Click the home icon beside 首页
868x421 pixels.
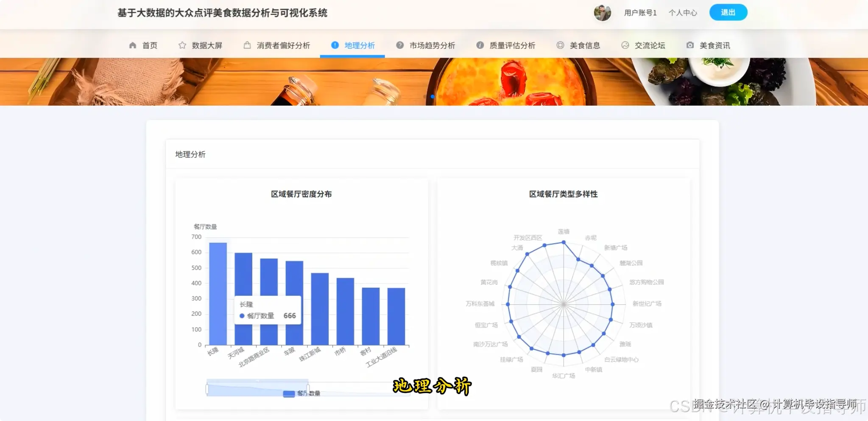pyautogui.click(x=132, y=45)
